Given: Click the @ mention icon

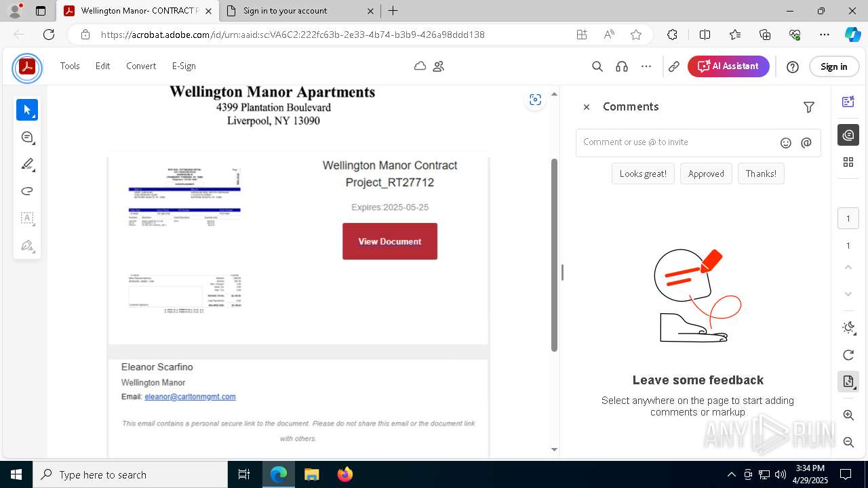Looking at the screenshot, I should pos(806,143).
